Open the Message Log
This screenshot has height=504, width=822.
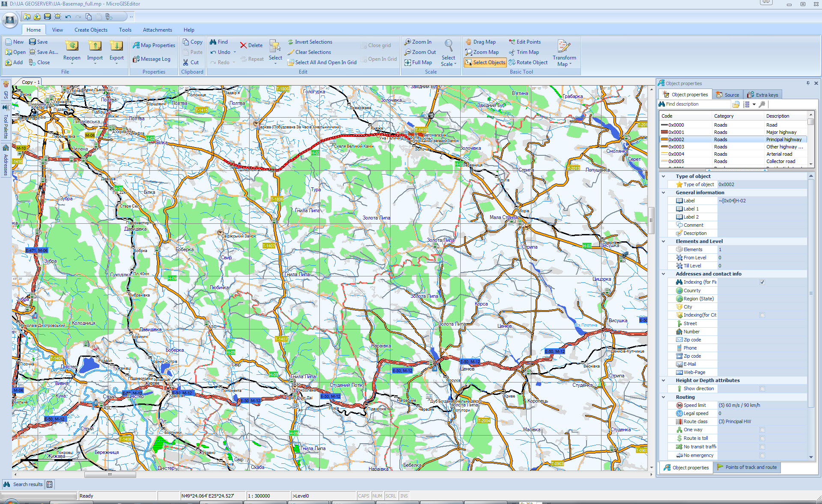click(x=151, y=59)
